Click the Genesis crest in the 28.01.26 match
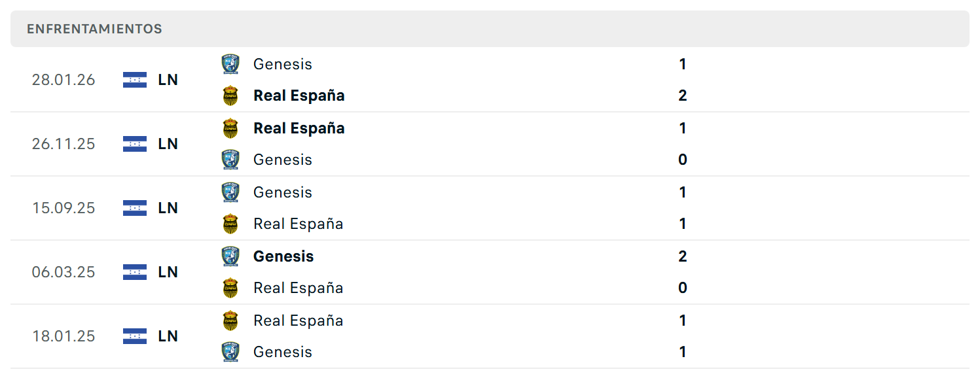Viewport: 980px width, 380px height. coord(230,64)
